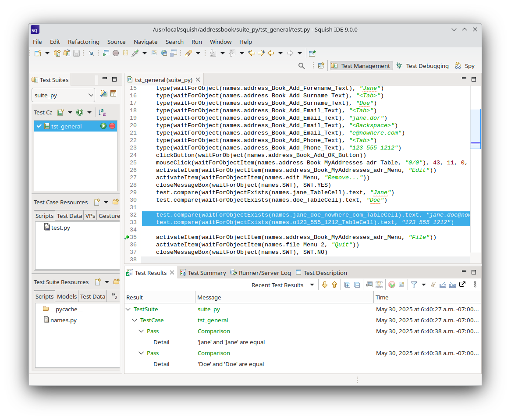
Task: Collapse the TestSuite result row
Action: 128,309
